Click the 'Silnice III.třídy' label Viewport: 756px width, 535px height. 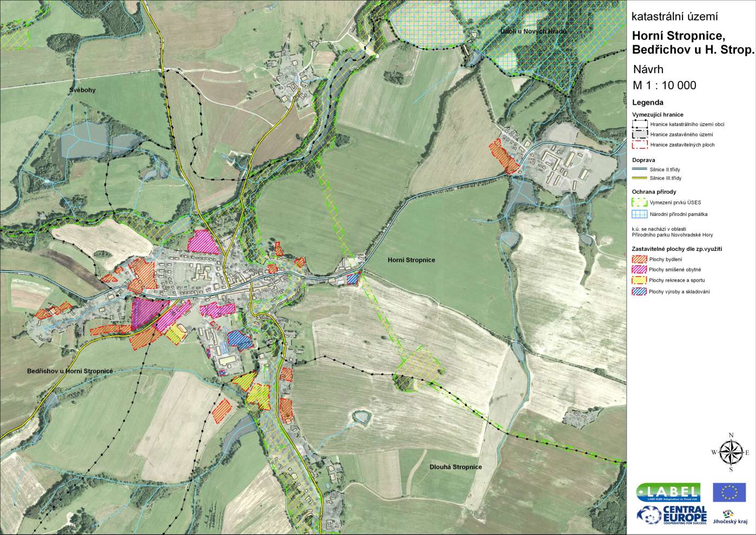[666, 178]
